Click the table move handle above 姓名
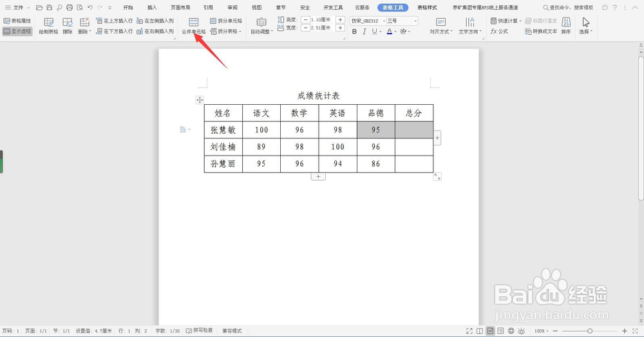The width and height of the screenshot is (644, 337). pos(200,100)
